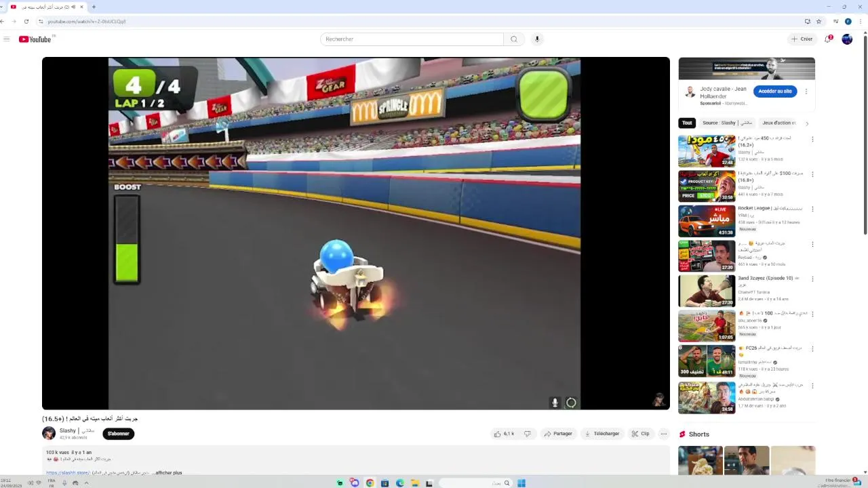868x488 pixels.
Task: Click Accéder au site ad button
Action: click(775, 91)
